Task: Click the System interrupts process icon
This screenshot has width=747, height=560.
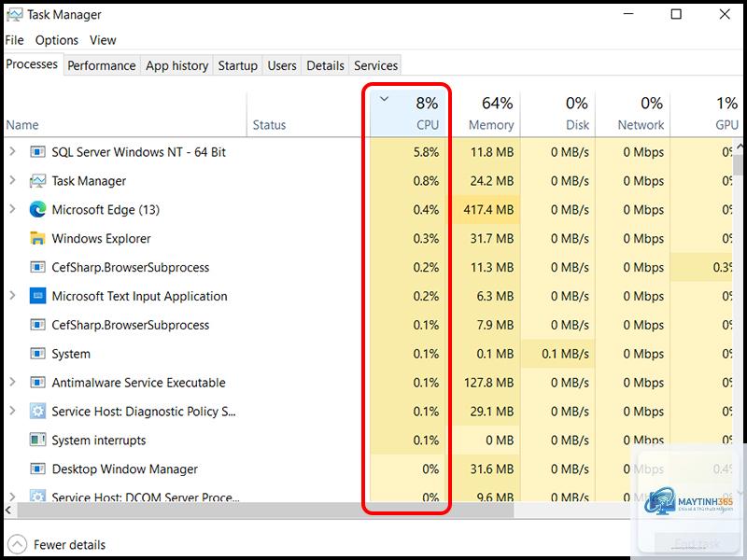Action: [x=37, y=440]
